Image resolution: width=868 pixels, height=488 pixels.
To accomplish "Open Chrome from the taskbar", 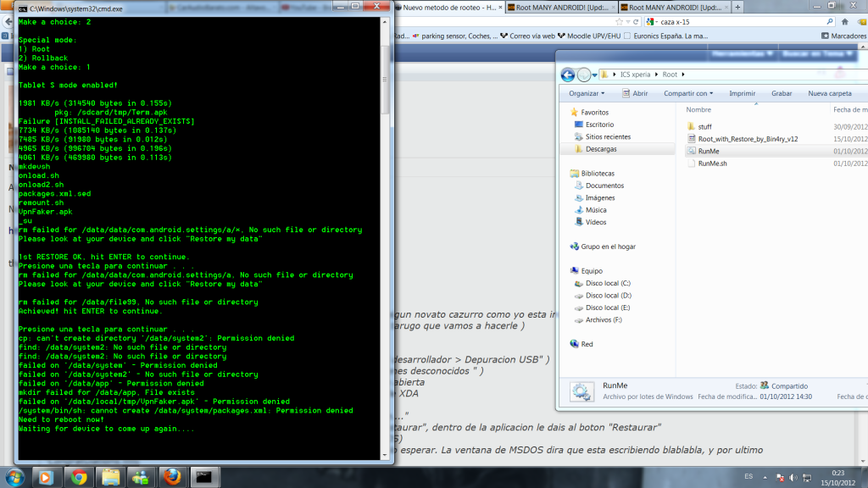I will tap(78, 476).
